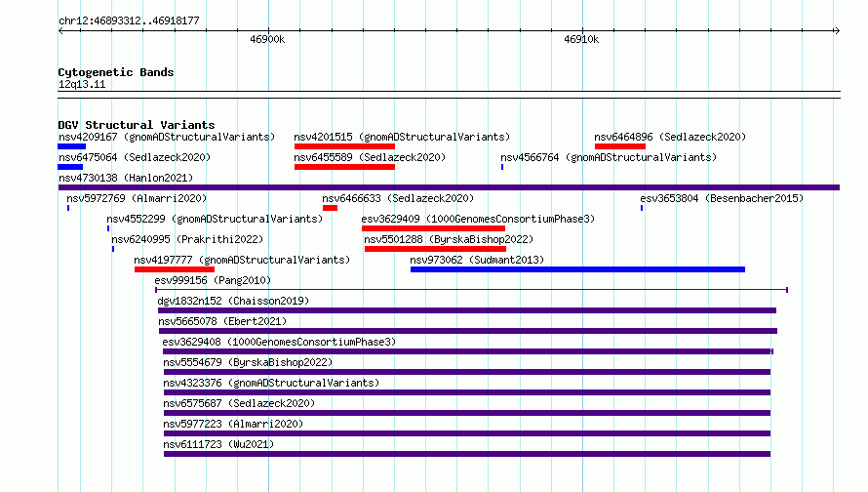Open esv3629408 1000Genomes label
Image resolution: width=868 pixels, height=492 pixels.
point(279,342)
